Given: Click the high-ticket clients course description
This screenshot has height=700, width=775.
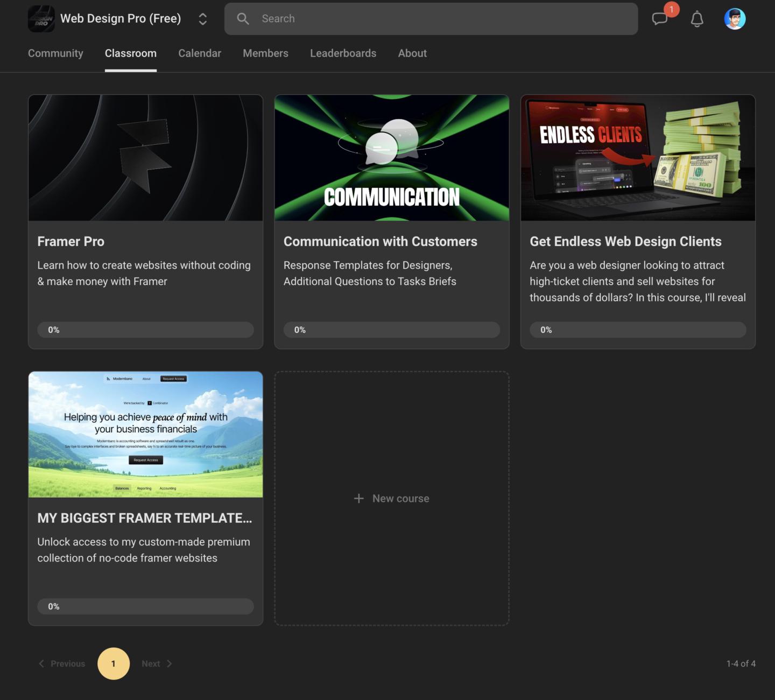Looking at the screenshot, I should point(638,282).
